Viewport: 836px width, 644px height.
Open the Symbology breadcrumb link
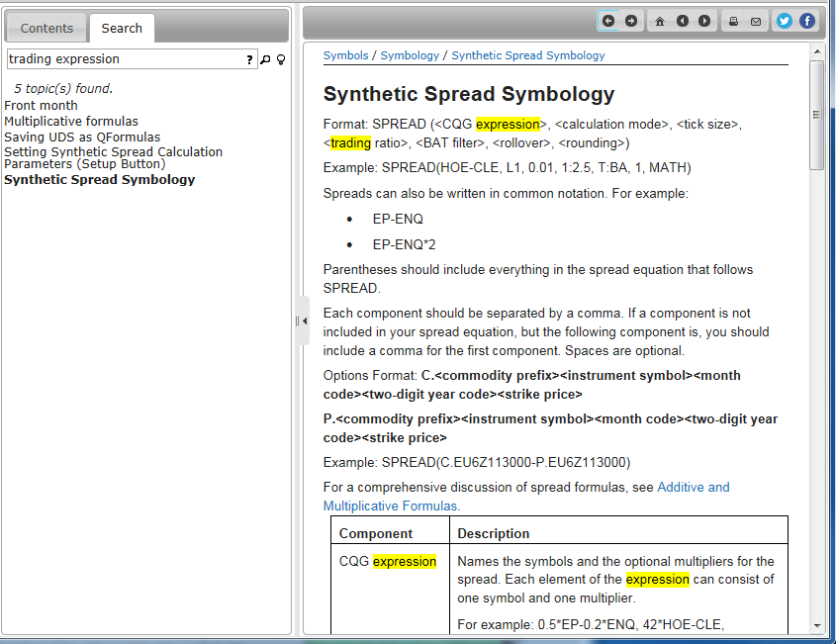tap(410, 55)
